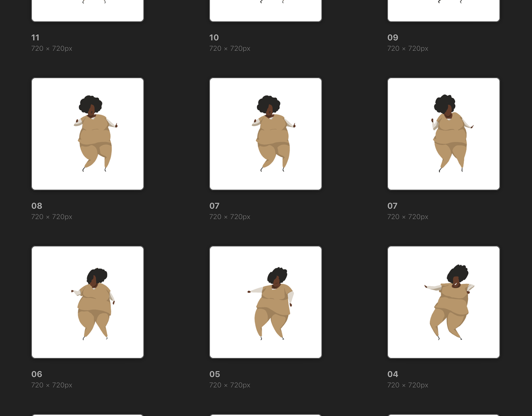Click the title text 10
This screenshot has width=532, height=416.
pos(214,38)
